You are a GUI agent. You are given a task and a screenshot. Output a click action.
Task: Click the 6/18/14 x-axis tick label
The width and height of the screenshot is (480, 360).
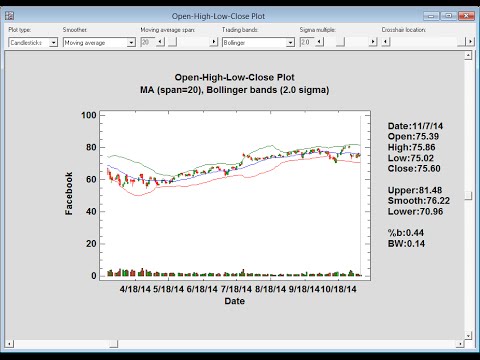pyautogui.click(x=202, y=289)
